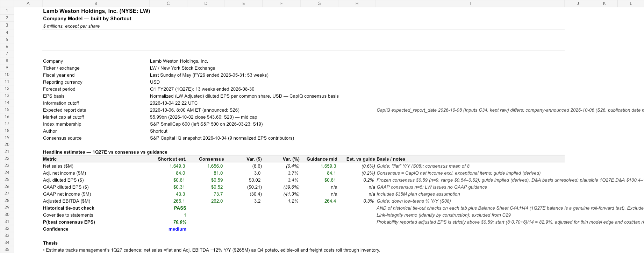Select the row 23 header
This screenshot has height=253, width=644.
(x=7, y=166)
